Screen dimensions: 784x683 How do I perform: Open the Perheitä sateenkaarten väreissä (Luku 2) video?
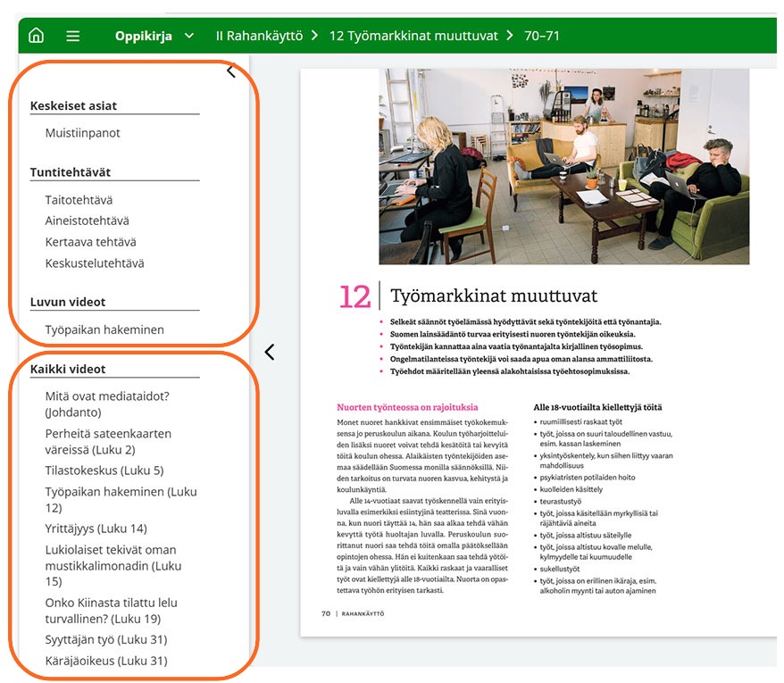pos(108,442)
